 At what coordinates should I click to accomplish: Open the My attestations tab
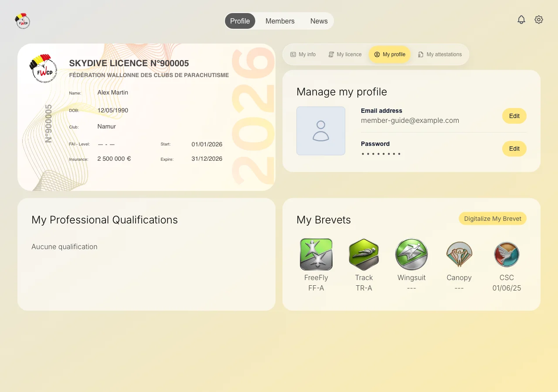(440, 54)
